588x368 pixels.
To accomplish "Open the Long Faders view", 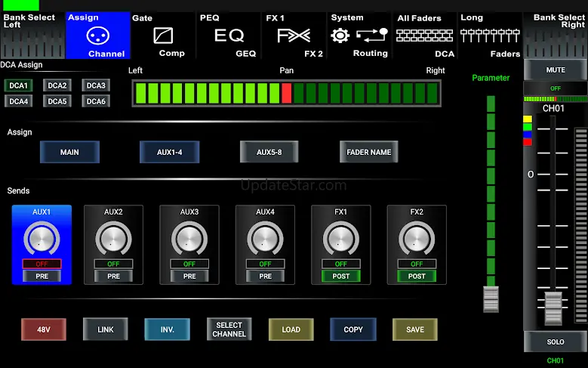I will [x=491, y=36].
